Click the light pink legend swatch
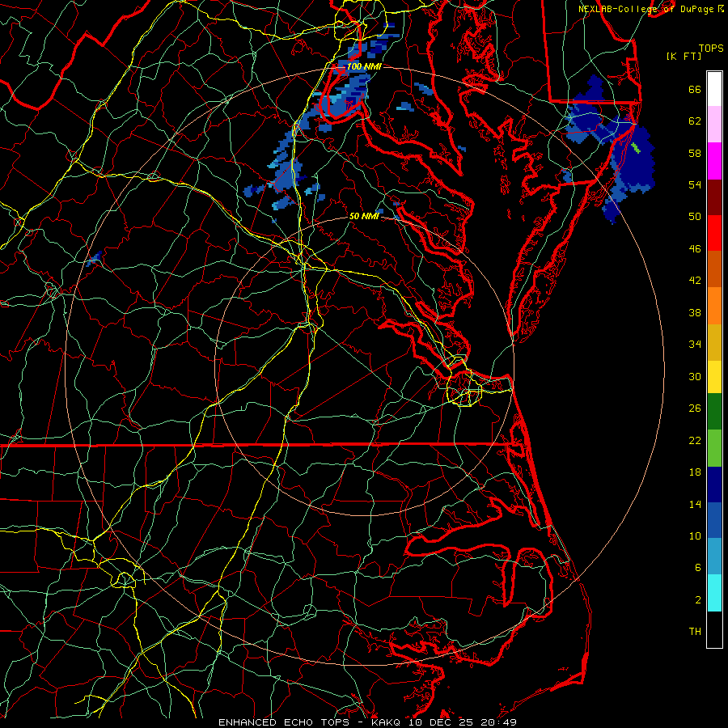728x728 pixels. [714, 125]
